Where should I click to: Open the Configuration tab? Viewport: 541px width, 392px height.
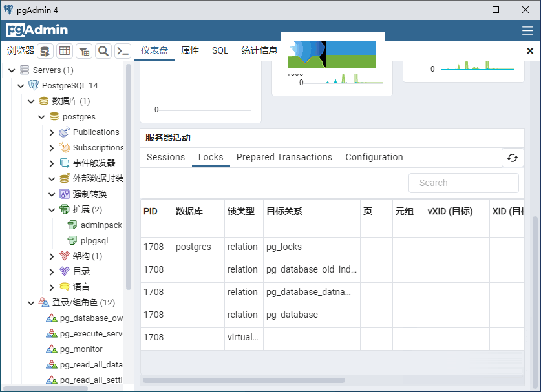[x=374, y=157]
